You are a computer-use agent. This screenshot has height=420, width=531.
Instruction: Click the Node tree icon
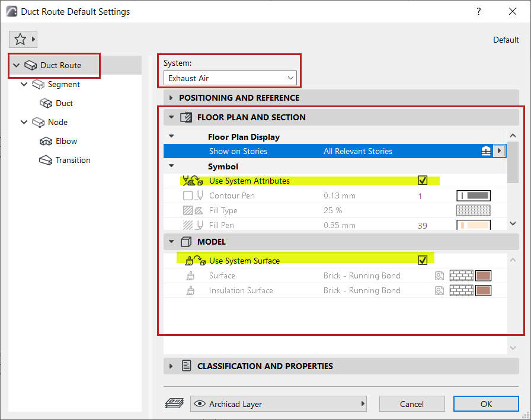39,122
